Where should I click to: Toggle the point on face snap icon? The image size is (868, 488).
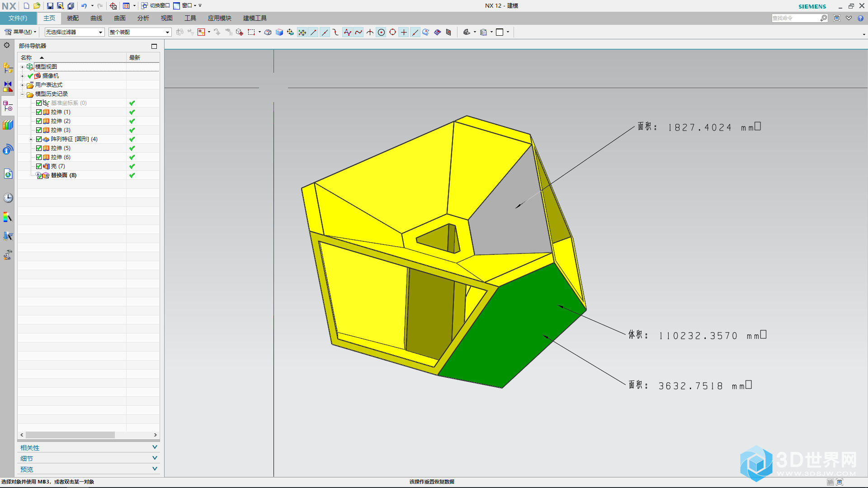(x=426, y=32)
